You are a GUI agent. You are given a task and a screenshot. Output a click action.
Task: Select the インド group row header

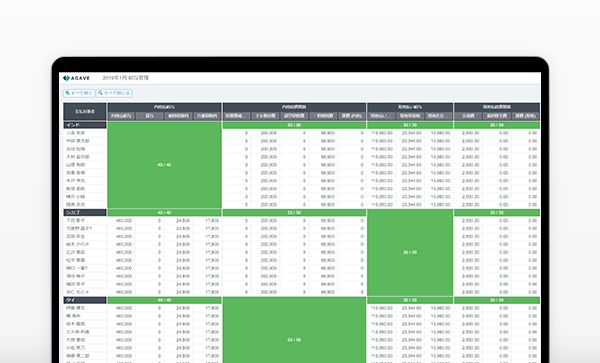[85, 125]
